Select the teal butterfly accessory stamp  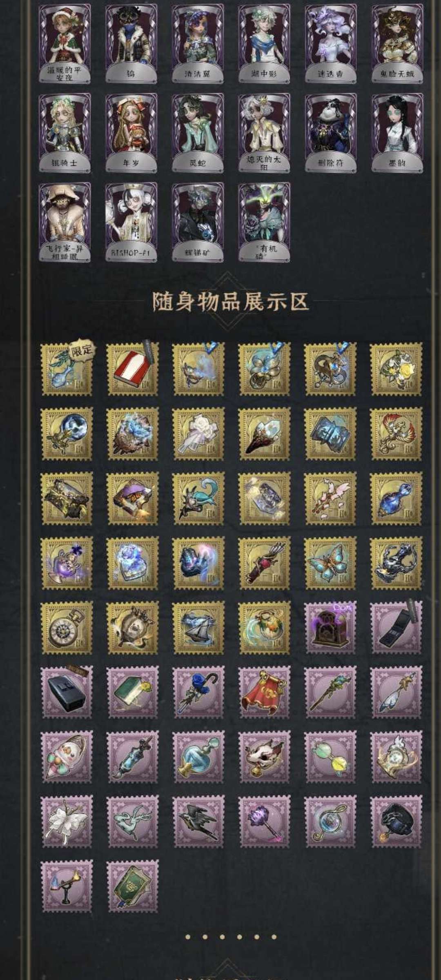click(330, 563)
